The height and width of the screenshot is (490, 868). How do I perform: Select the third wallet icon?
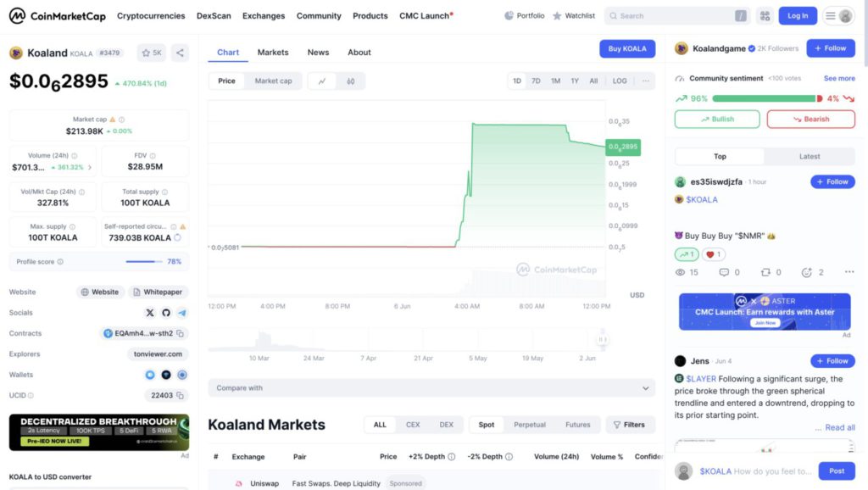tap(181, 375)
